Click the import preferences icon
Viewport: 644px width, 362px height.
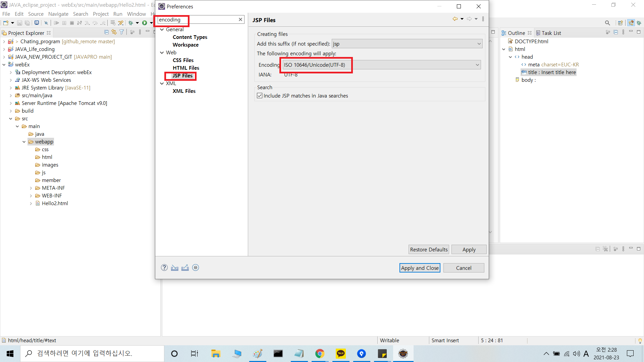[174, 267]
